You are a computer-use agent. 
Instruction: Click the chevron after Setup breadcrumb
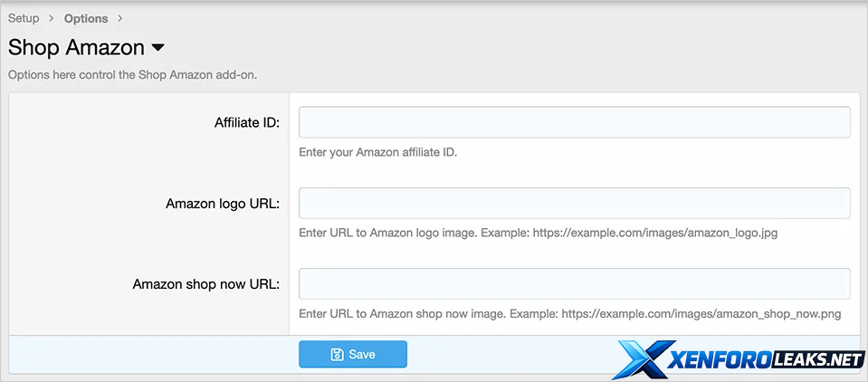(x=52, y=19)
